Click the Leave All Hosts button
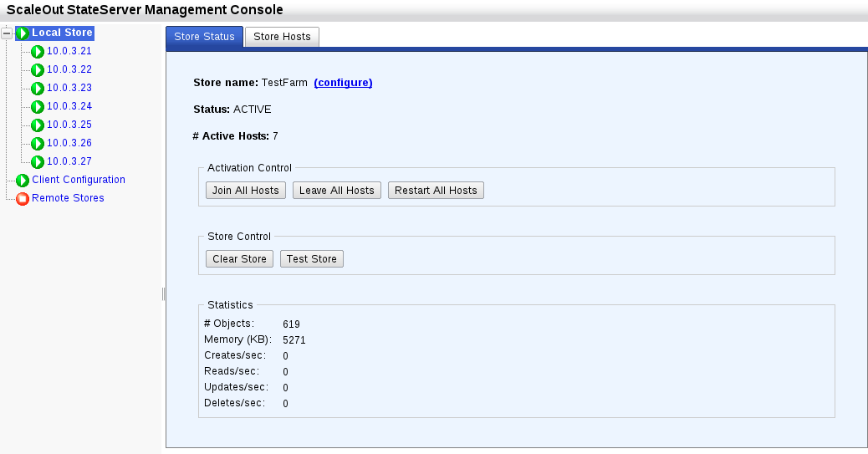Viewport: 868px width, 454px height. pyautogui.click(x=336, y=191)
